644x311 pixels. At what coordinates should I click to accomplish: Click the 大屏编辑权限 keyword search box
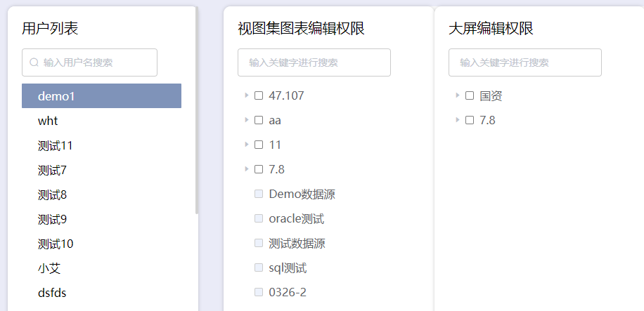(525, 62)
